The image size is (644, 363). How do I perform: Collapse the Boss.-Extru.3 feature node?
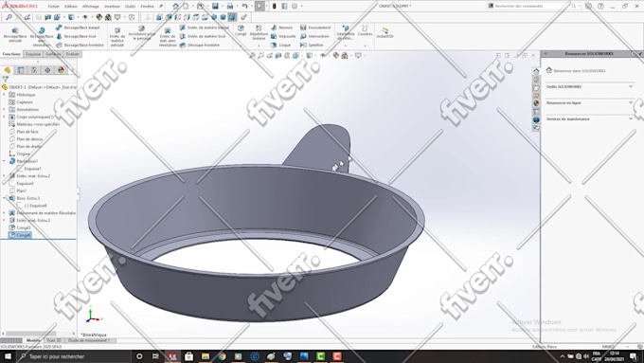4,198
